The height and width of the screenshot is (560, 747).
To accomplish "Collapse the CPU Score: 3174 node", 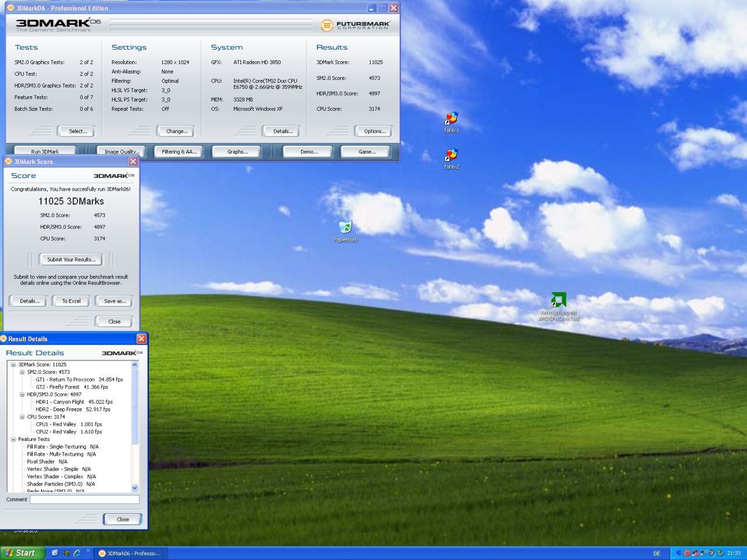I will click(22, 417).
